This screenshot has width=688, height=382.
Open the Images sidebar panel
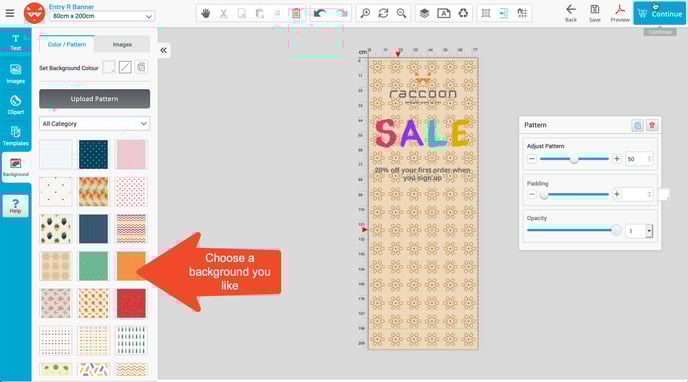pos(15,74)
